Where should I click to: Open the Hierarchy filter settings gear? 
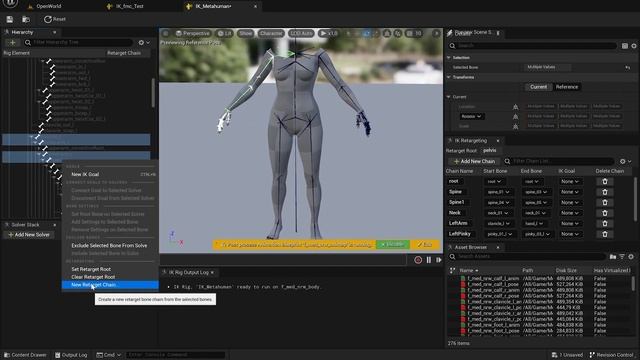(x=144, y=42)
